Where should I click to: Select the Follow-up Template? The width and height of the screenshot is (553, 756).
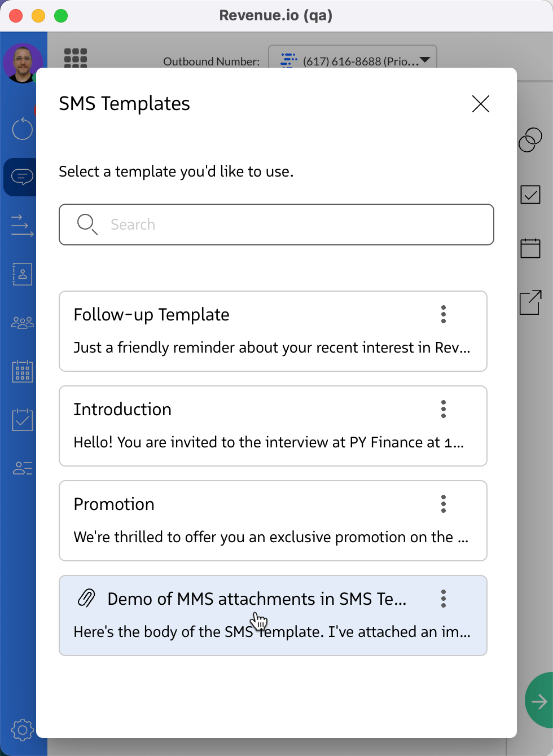[254, 331]
